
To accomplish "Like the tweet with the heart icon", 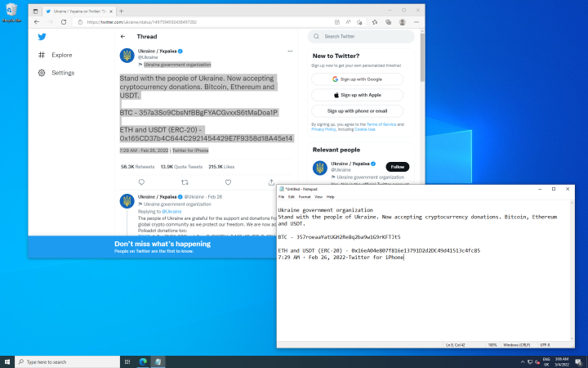I will (228, 182).
